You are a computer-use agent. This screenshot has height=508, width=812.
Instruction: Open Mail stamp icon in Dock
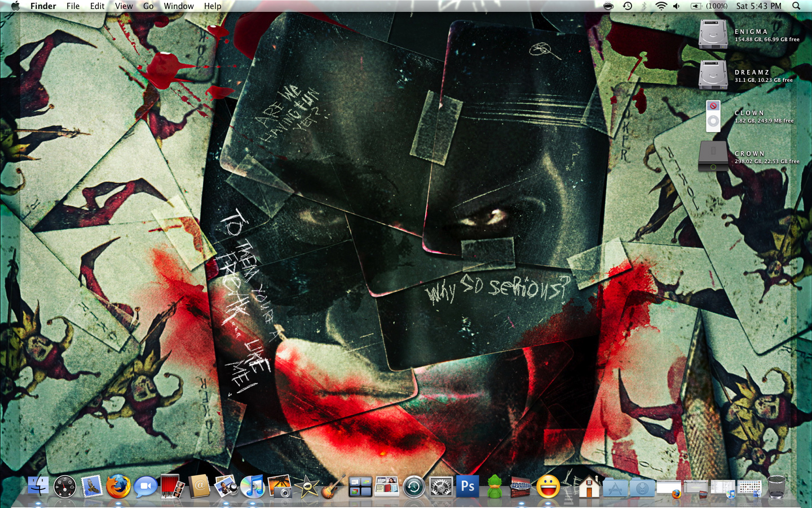point(91,487)
